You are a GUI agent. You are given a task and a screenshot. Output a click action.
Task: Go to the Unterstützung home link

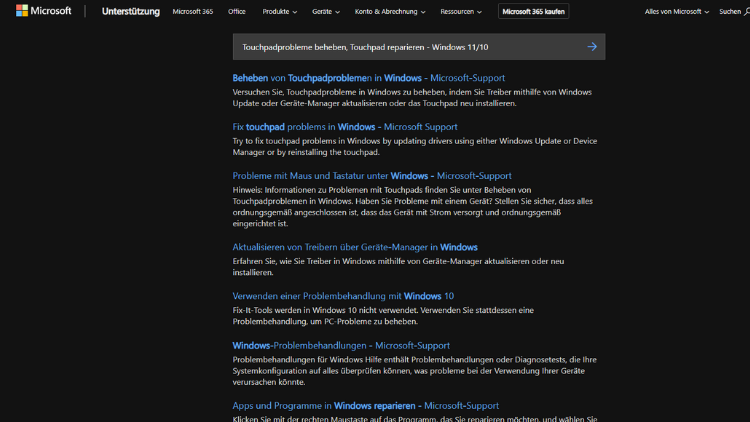click(x=129, y=12)
